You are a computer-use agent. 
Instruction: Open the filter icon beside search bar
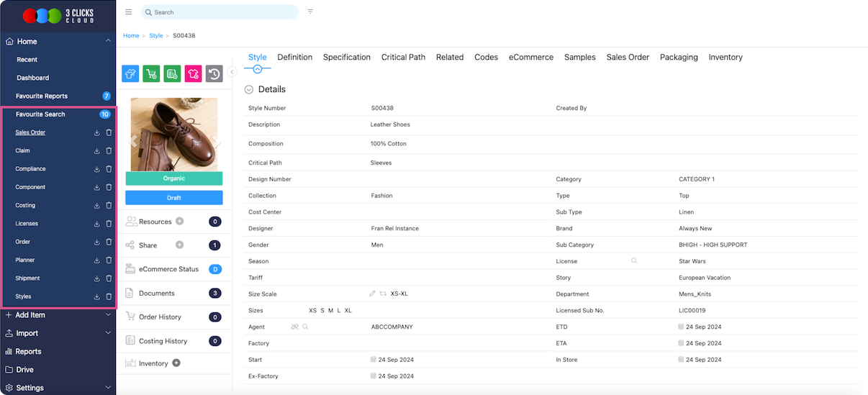(310, 12)
